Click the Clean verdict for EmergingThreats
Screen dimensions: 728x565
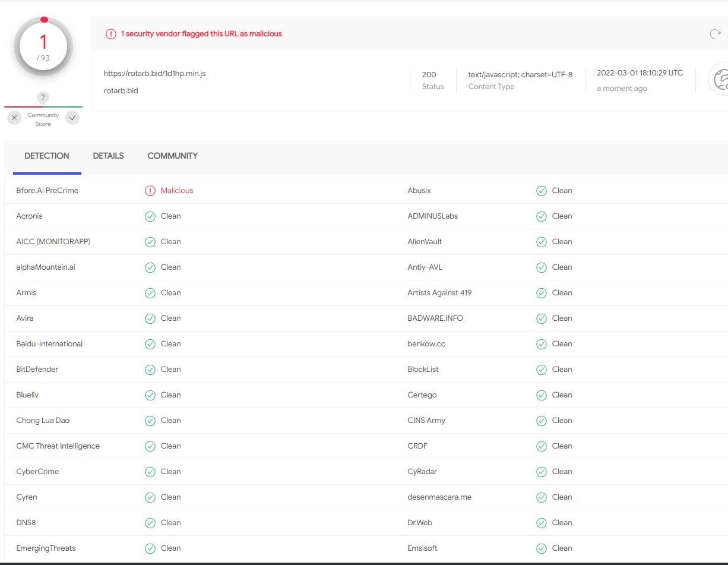tap(171, 548)
